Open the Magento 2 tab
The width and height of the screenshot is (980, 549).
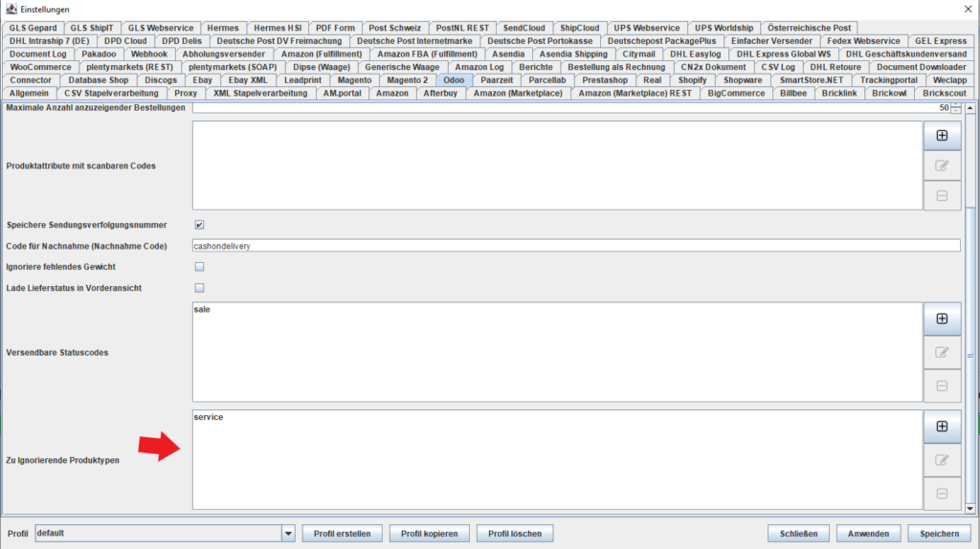pos(408,80)
